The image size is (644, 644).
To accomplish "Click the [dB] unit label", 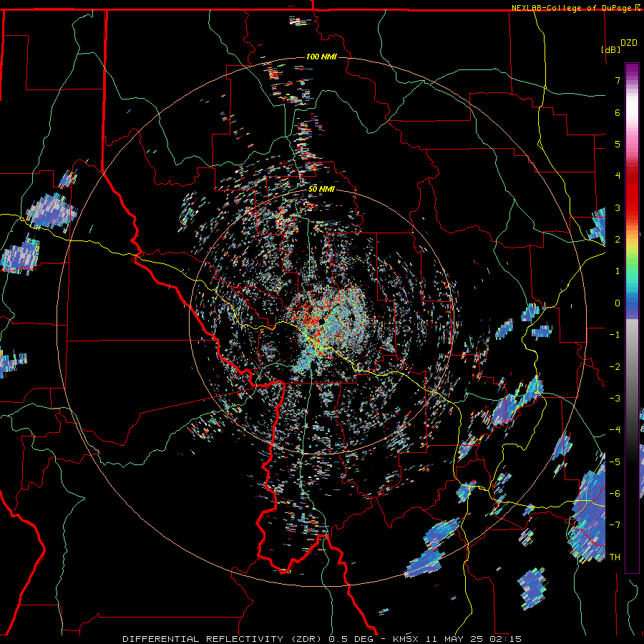I will [610, 49].
